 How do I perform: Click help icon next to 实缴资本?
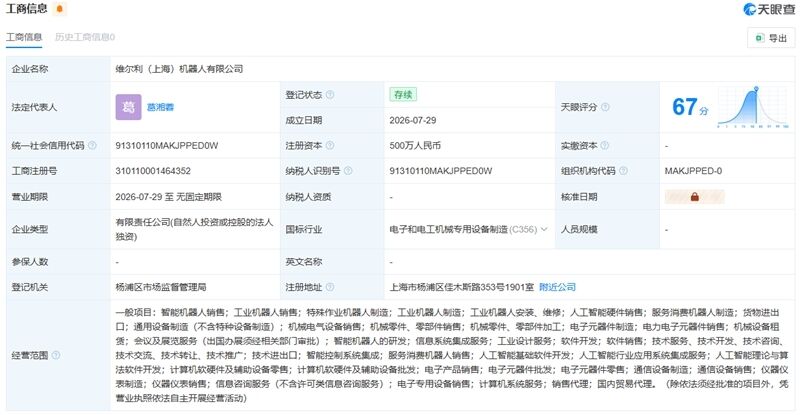click(x=605, y=145)
